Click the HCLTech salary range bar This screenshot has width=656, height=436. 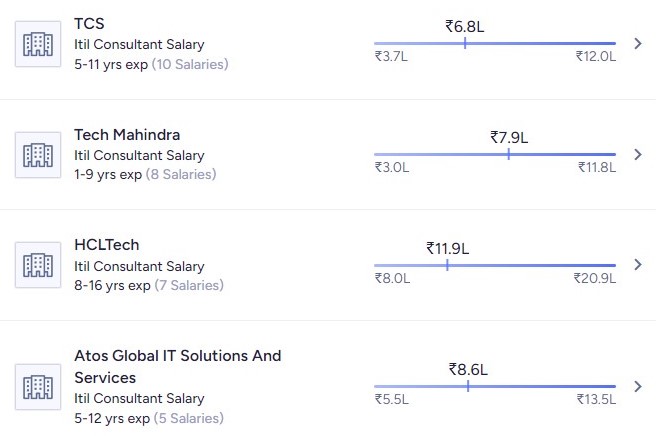click(494, 265)
